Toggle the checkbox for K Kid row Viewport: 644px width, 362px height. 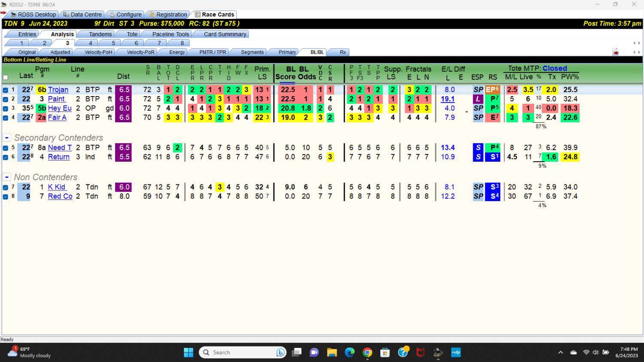pos(6,187)
